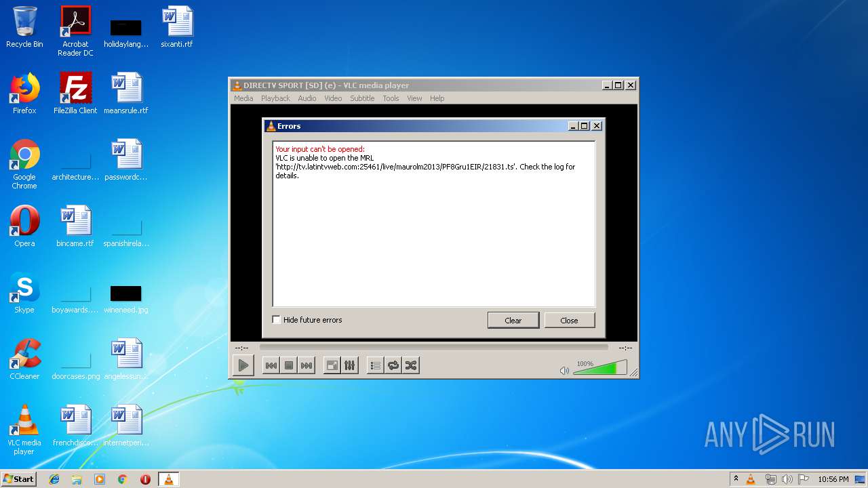Image resolution: width=868 pixels, height=488 pixels.
Task: Minimize the VLC media player window
Action: point(606,85)
